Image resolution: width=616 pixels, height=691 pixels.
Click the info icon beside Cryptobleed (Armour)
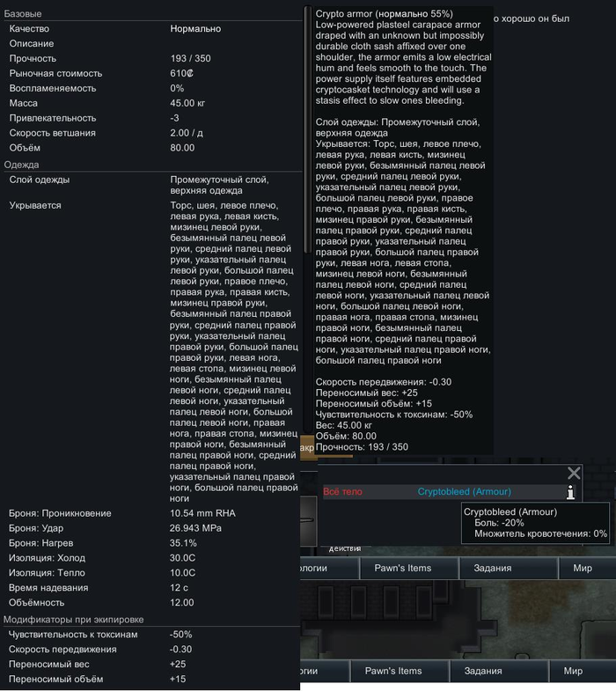570,492
